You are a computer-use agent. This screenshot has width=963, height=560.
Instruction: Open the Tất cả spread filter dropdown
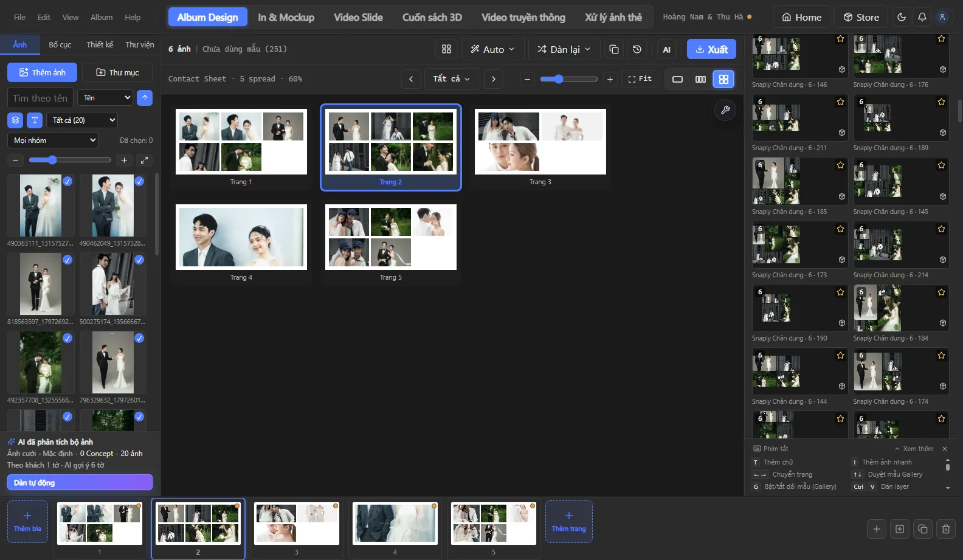pyautogui.click(x=452, y=79)
